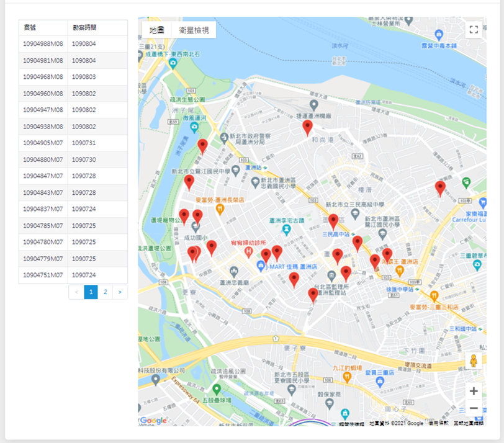
Task: Switch map to 衛星檢視 satellite view
Action: coord(194,30)
